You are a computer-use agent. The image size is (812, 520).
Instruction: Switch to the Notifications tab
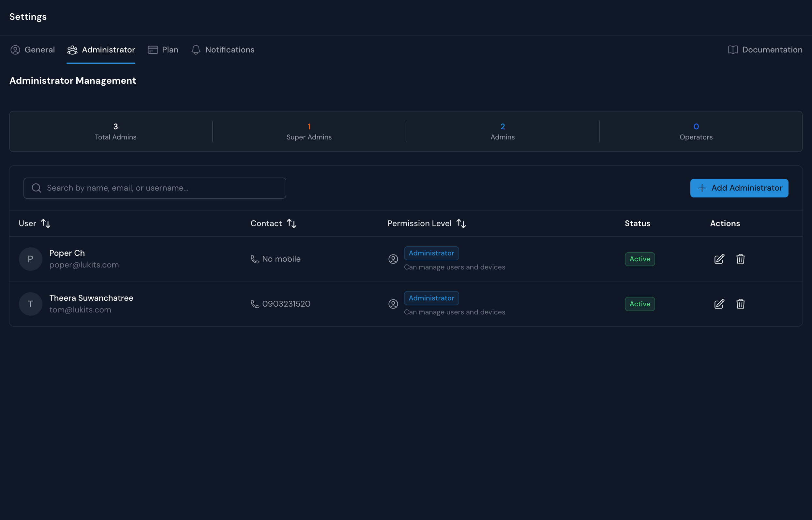[223, 50]
